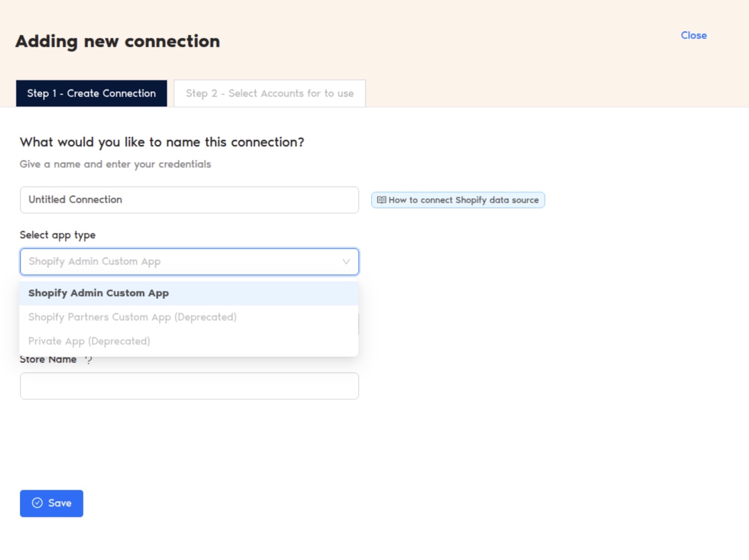Click the Adding new connection heading
This screenshot has height=560, width=749.
tap(118, 41)
